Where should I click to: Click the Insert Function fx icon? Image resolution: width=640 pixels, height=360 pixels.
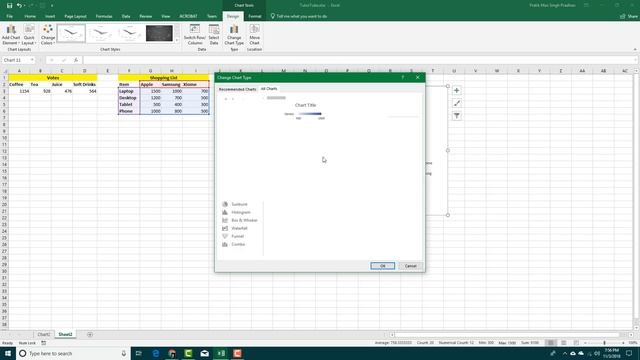click(76, 60)
